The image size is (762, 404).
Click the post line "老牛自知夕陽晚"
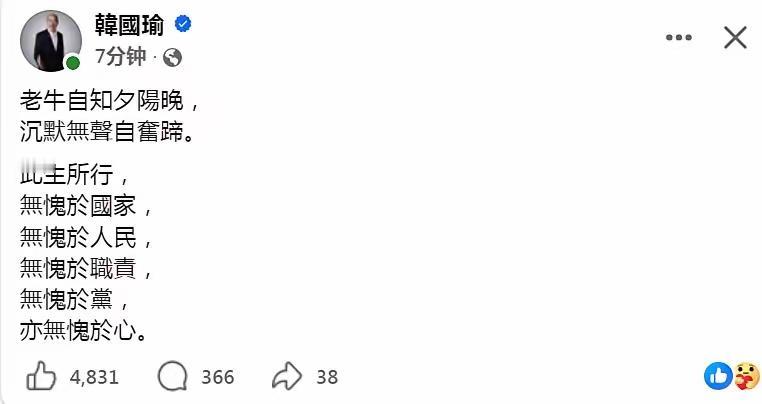click(115, 101)
